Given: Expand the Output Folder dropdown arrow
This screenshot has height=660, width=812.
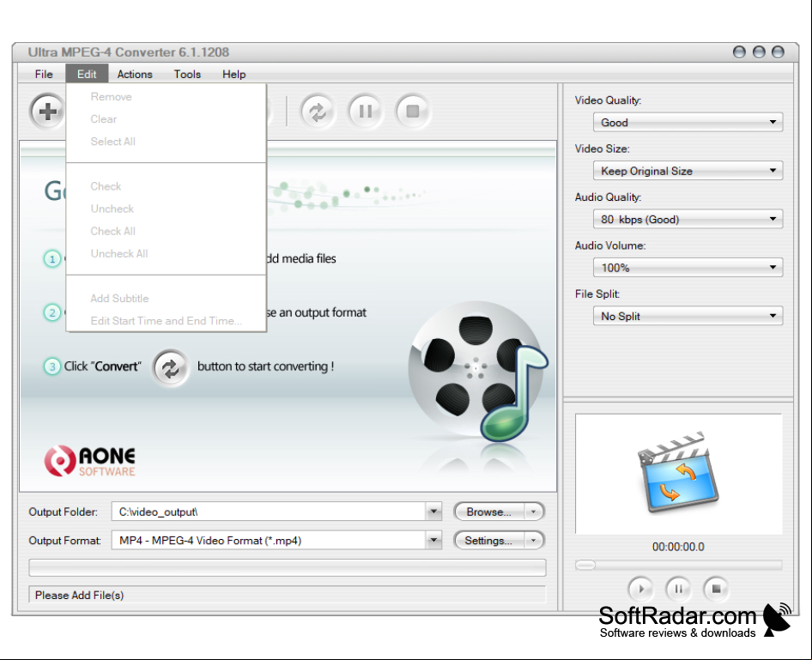Looking at the screenshot, I should (x=434, y=512).
